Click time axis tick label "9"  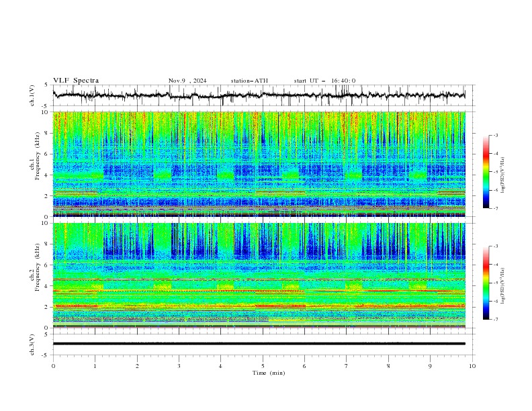(430, 366)
